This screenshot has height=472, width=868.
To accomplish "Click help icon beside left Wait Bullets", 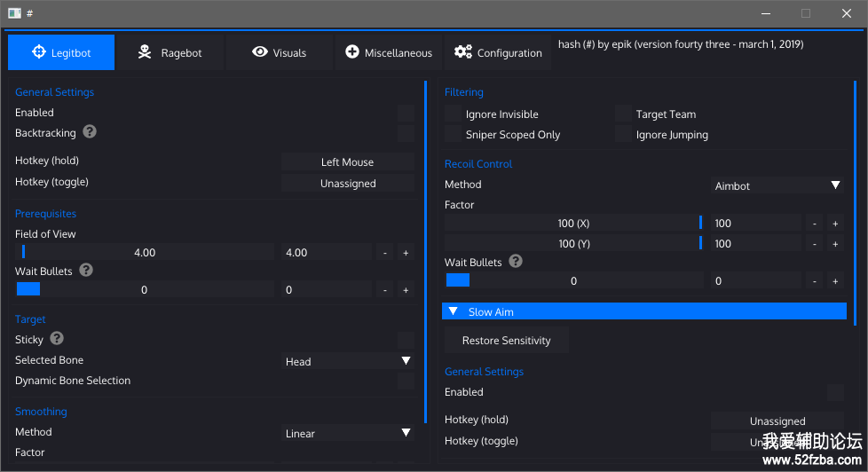I will click(86, 271).
